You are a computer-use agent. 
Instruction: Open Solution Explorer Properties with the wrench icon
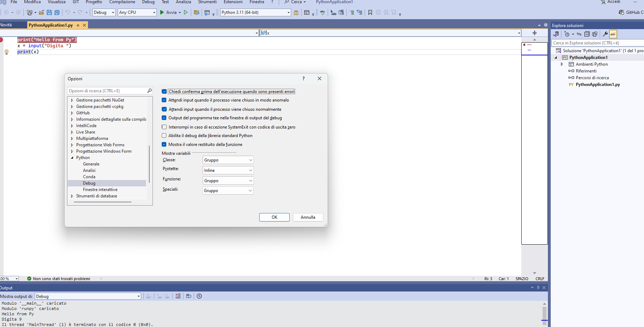[605, 34]
